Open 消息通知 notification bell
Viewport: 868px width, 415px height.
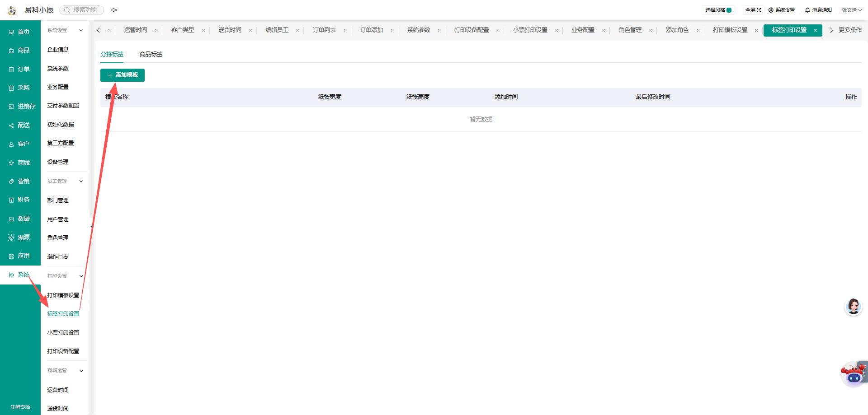pyautogui.click(x=818, y=10)
